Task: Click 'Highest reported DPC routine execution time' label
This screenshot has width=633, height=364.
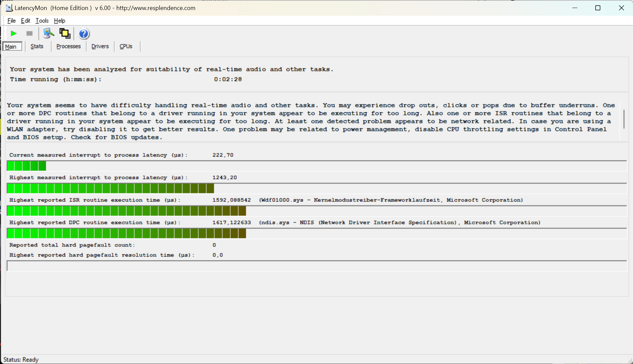Action: [x=95, y=223]
